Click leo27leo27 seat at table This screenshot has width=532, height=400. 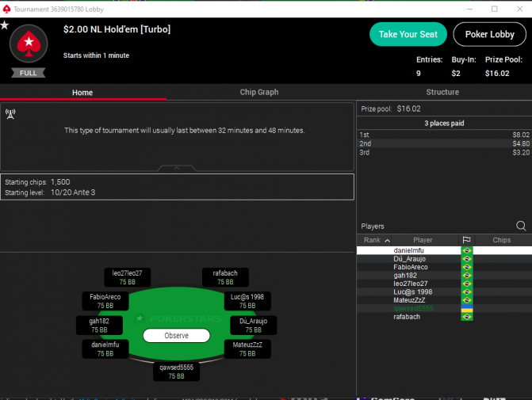click(127, 277)
